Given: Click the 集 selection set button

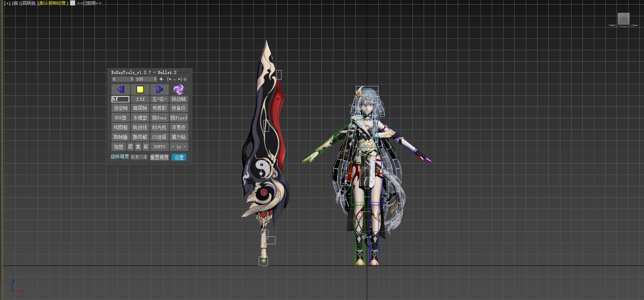Looking at the screenshot, I should pyautogui.click(x=138, y=147).
